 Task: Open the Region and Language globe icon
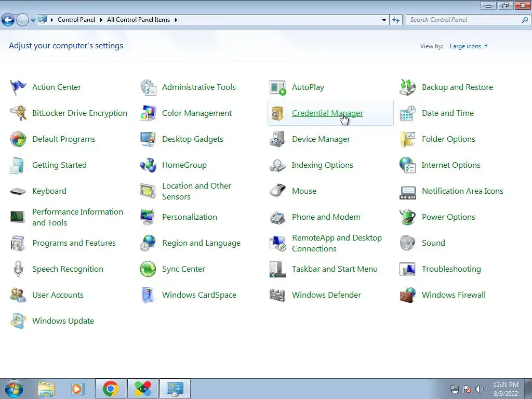[148, 243]
